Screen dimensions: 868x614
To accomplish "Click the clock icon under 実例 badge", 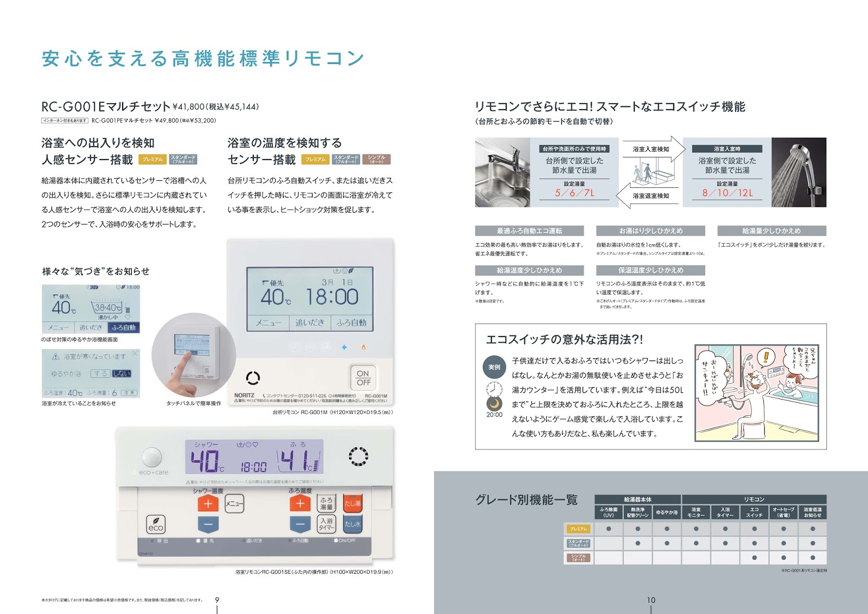I will 494,389.
